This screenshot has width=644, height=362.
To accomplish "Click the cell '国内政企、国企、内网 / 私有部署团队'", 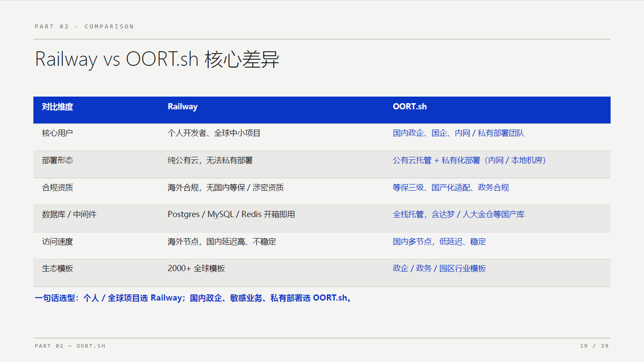I will (x=459, y=133).
